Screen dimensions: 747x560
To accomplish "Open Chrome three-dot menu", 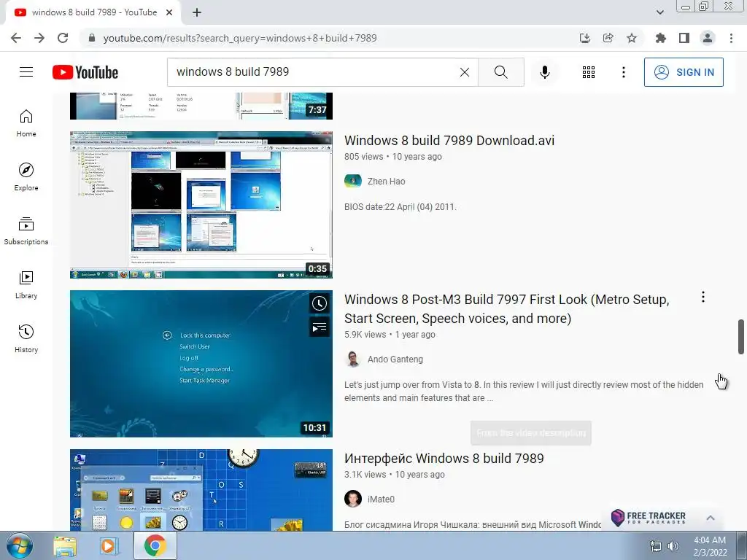I will point(731,38).
